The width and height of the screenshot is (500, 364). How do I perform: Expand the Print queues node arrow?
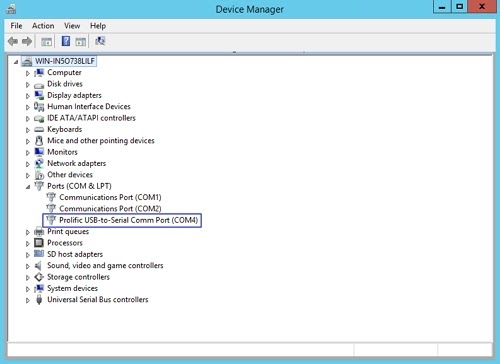coord(28,232)
